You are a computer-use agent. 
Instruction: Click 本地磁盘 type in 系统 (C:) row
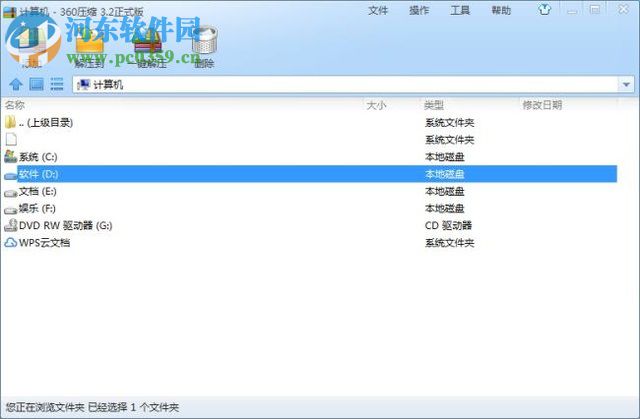pos(444,157)
